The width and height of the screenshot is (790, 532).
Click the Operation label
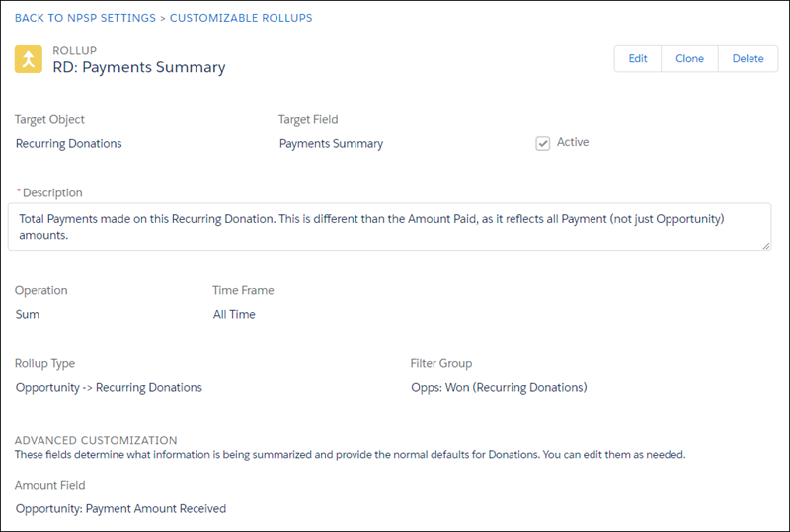pos(40,291)
